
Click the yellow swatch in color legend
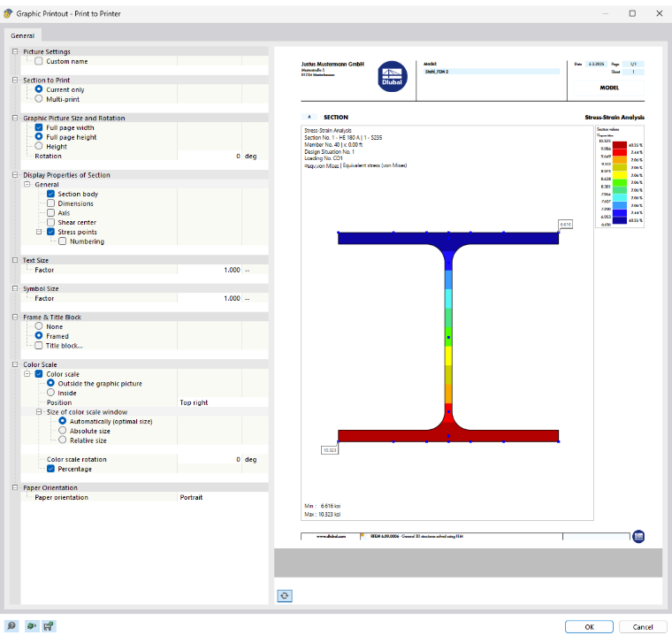pos(620,175)
